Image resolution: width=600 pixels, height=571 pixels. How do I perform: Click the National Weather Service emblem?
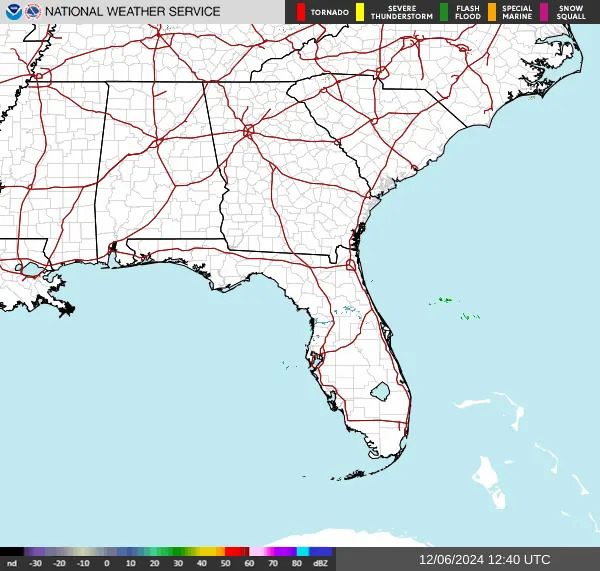tap(33, 12)
